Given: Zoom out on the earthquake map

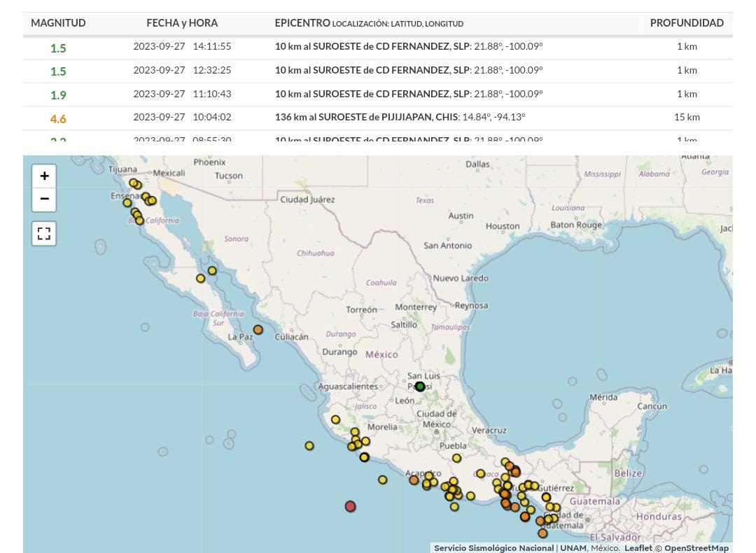Looking at the screenshot, I should (44, 199).
